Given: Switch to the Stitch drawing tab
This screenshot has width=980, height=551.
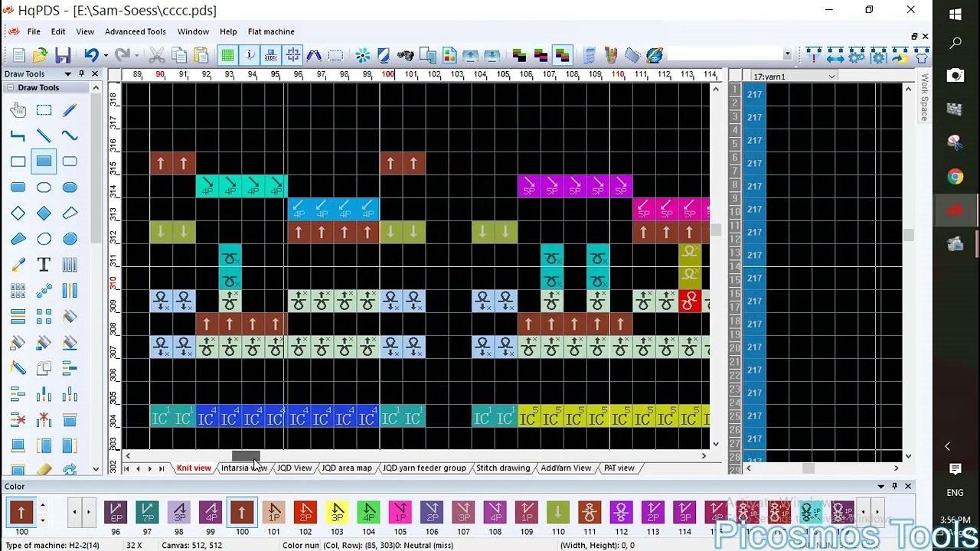Looking at the screenshot, I should tap(503, 468).
